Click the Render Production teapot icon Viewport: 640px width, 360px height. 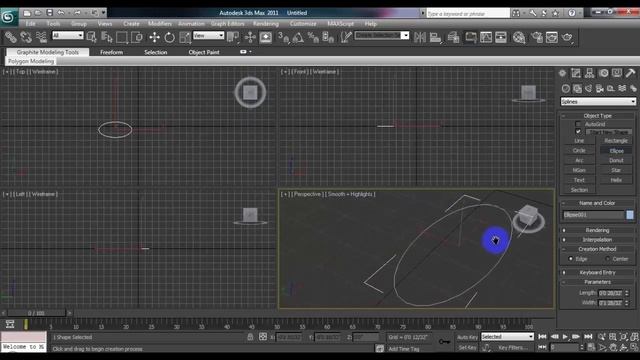[x=567, y=38]
